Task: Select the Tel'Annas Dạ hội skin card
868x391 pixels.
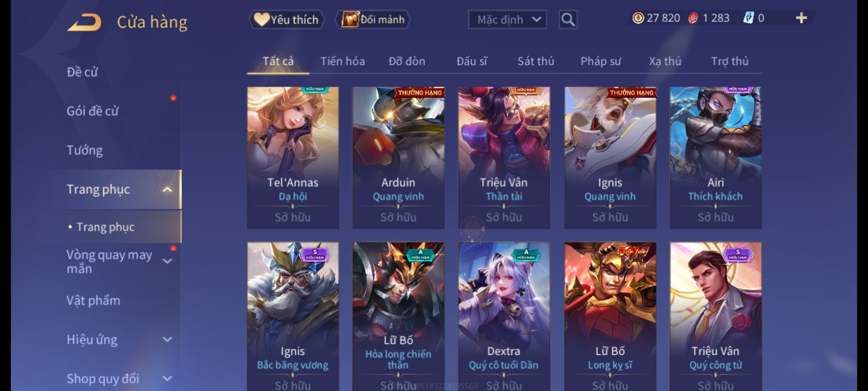Action: tap(293, 158)
